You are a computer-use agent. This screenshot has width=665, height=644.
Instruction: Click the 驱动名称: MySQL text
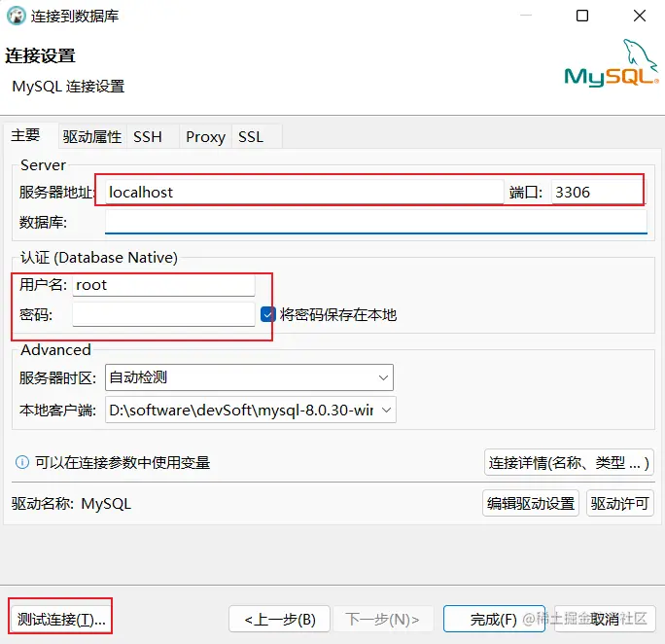pyautogui.click(x=71, y=504)
